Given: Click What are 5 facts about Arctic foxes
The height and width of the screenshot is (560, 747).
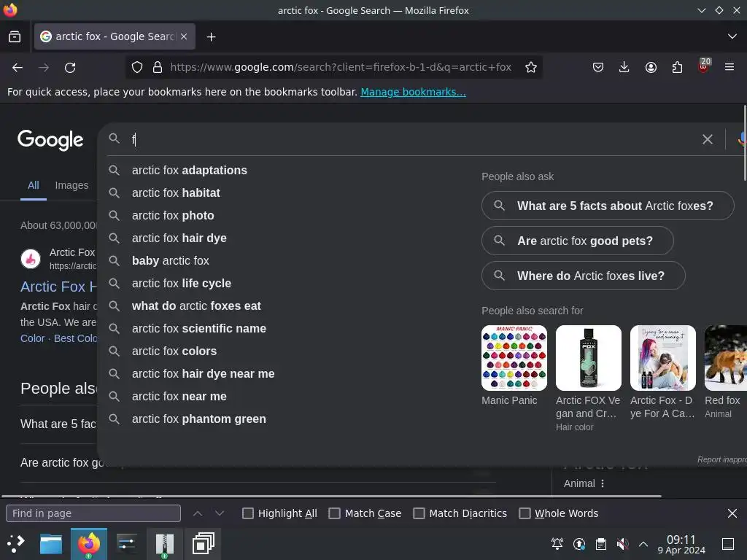Looking at the screenshot, I should 608,206.
